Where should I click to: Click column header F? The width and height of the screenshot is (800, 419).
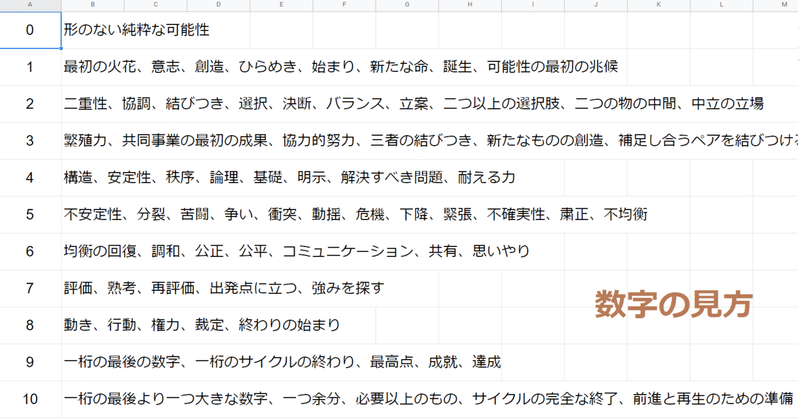pyautogui.click(x=344, y=5)
